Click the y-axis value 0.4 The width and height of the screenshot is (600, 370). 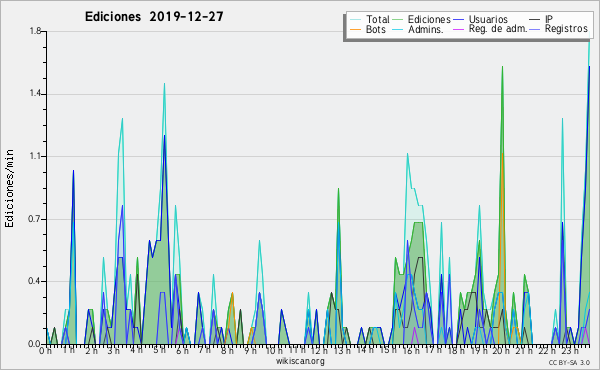[x=35, y=281]
